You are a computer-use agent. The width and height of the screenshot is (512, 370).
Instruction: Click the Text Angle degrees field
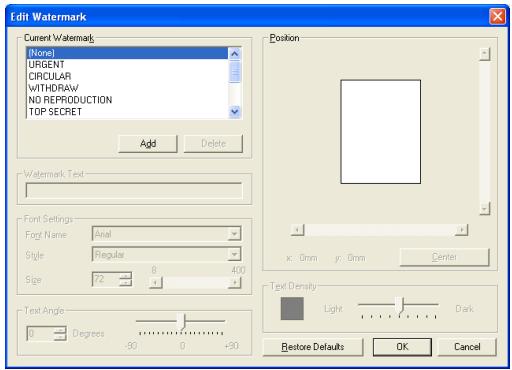click(x=40, y=333)
